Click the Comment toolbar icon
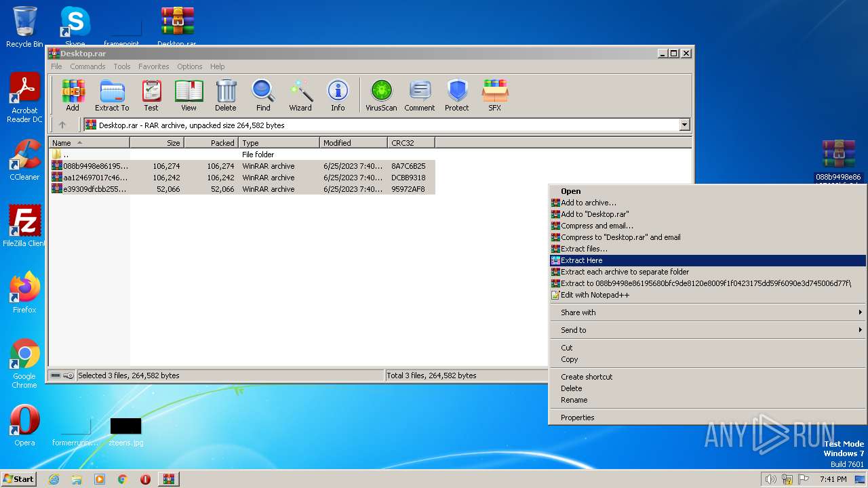Viewport: 868px width, 488px height. (x=420, y=95)
